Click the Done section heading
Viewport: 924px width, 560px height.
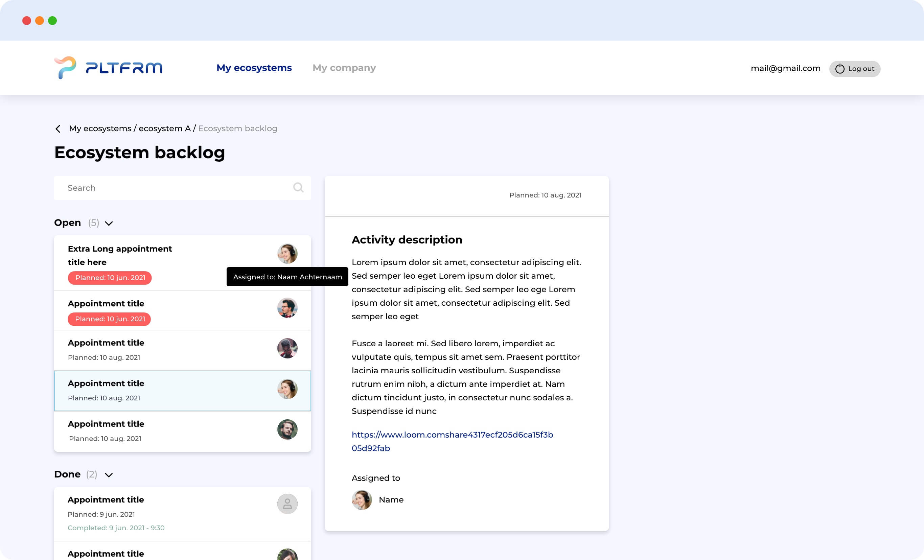[67, 474]
